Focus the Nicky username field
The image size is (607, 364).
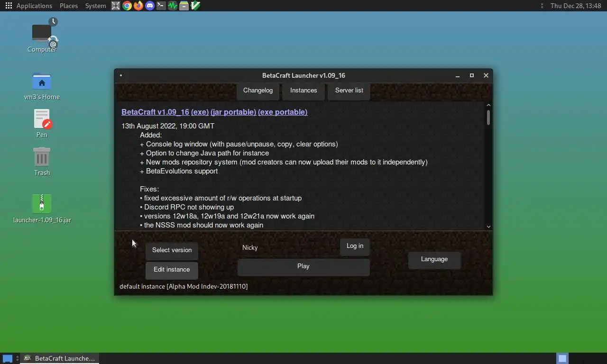288,247
